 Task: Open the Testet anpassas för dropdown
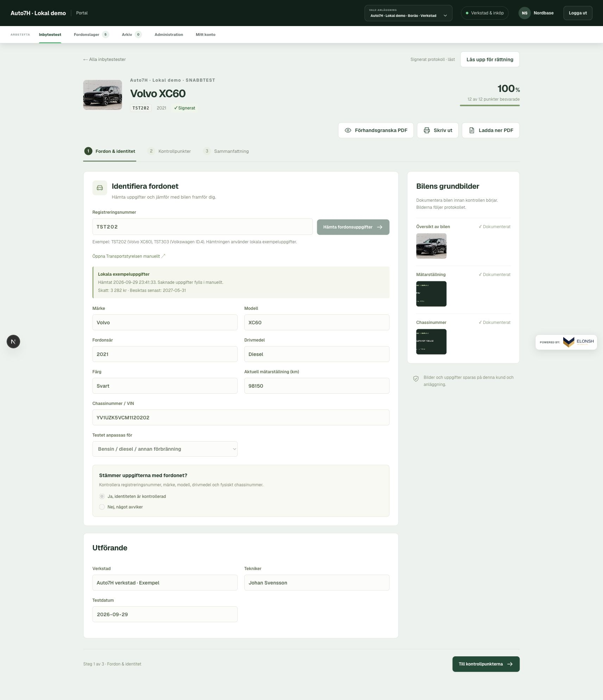pos(165,449)
